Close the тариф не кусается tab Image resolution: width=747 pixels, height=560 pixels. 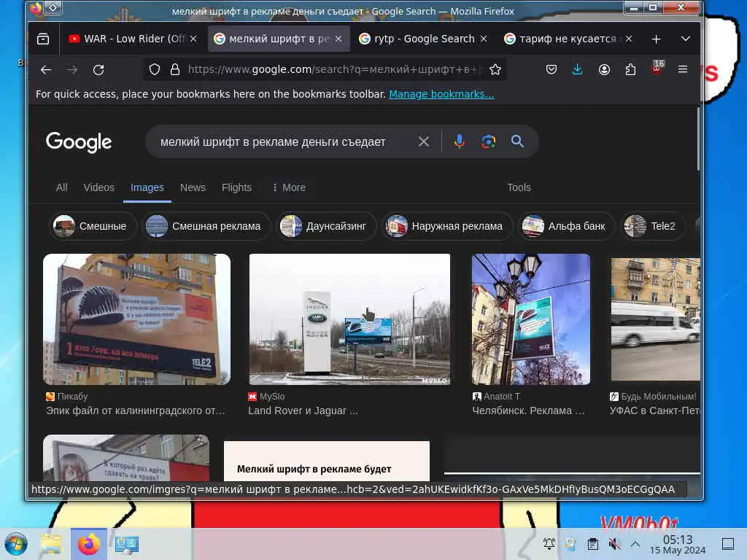click(629, 39)
